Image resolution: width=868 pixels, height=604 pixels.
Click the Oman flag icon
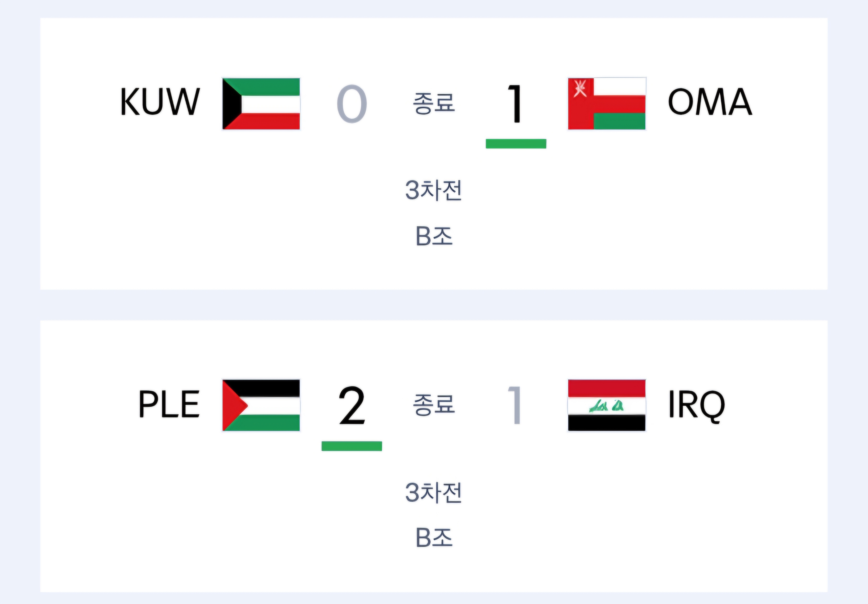coord(607,103)
